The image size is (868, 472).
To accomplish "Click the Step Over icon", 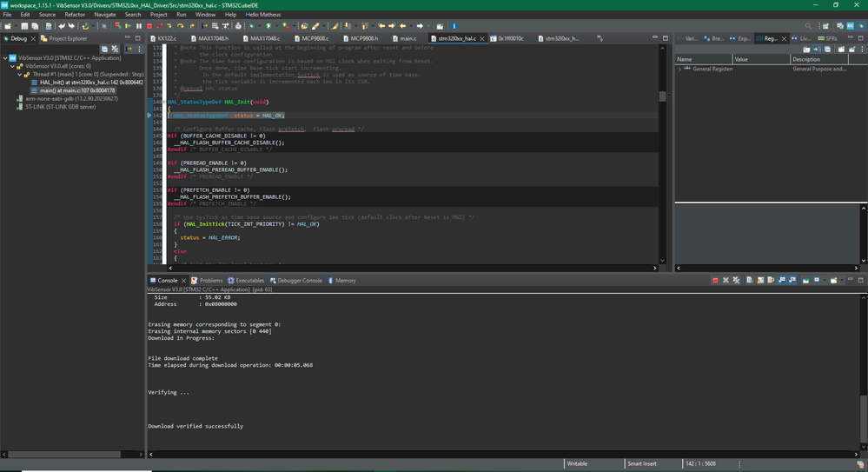I will tap(180, 26).
